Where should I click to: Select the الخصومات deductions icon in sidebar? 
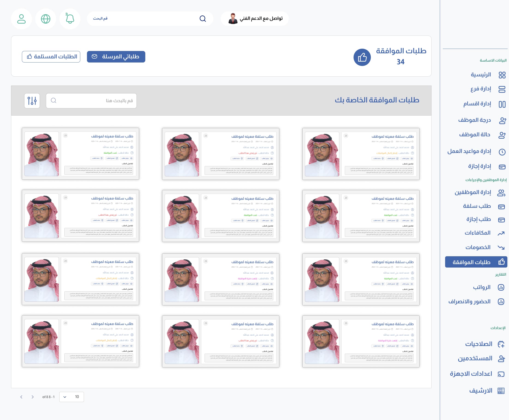(501, 247)
